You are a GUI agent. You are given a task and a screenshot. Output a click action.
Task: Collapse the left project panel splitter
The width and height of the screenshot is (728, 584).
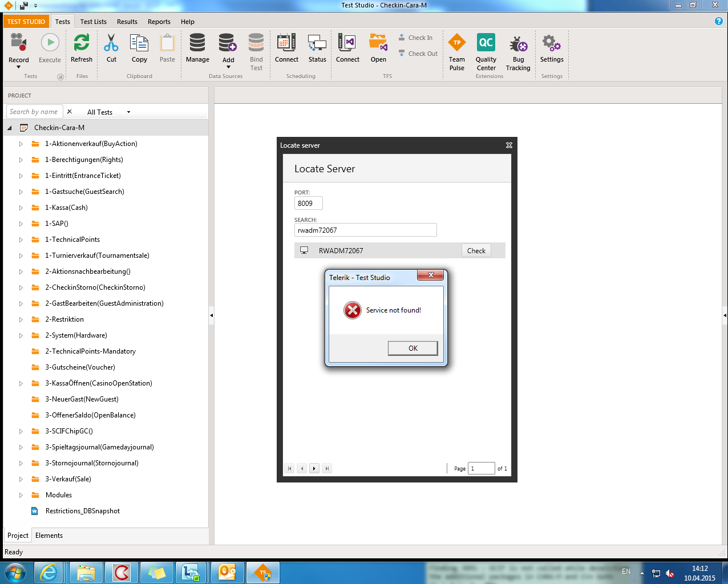[211, 315]
